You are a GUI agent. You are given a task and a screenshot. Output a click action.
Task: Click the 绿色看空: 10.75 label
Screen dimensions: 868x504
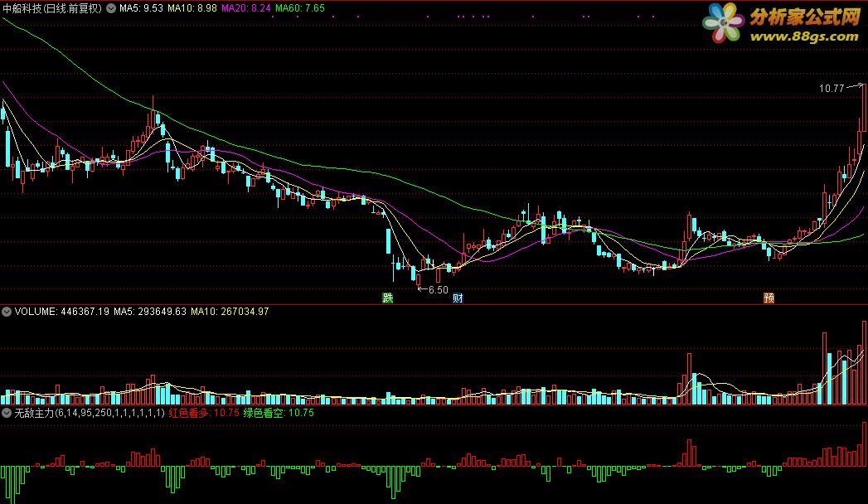[279, 413]
